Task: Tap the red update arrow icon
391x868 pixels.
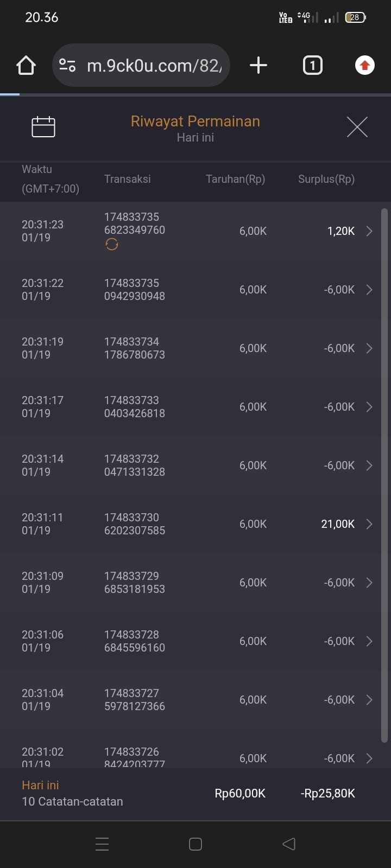Action: point(364,66)
